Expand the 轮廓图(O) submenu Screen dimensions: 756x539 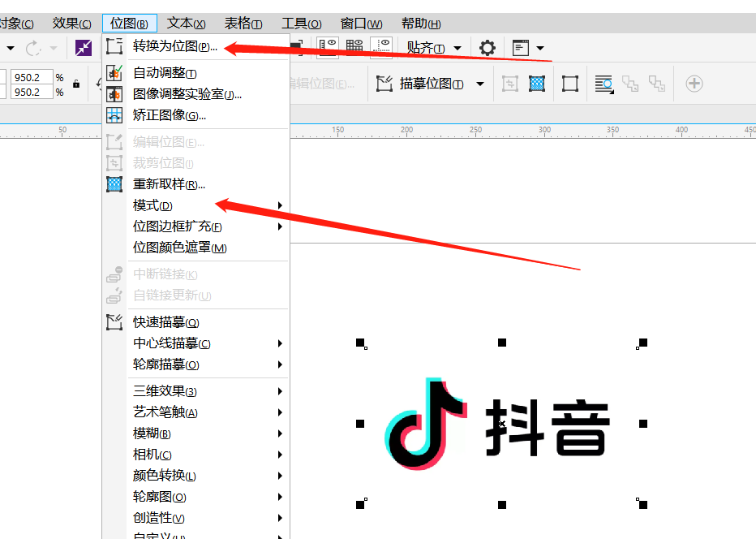coord(196,497)
